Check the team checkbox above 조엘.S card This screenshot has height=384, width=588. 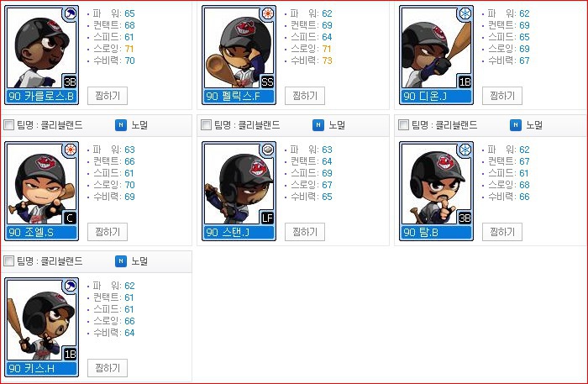click(8, 124)
